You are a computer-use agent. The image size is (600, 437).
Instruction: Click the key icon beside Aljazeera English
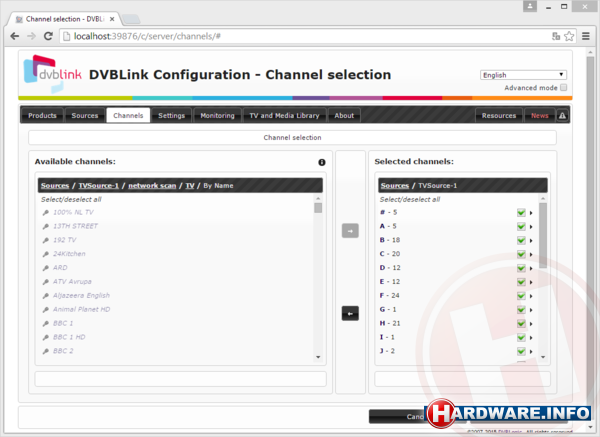tap(46, 296)
